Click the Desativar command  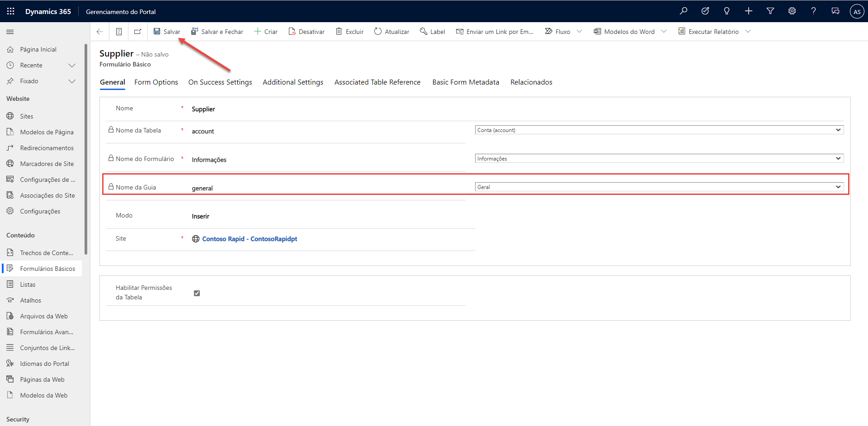coord(307,32)
